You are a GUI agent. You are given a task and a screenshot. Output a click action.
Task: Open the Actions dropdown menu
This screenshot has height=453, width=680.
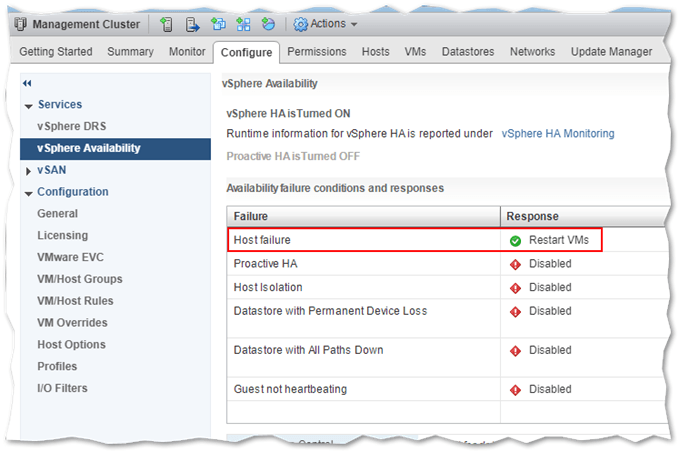[x=326, y=24]
